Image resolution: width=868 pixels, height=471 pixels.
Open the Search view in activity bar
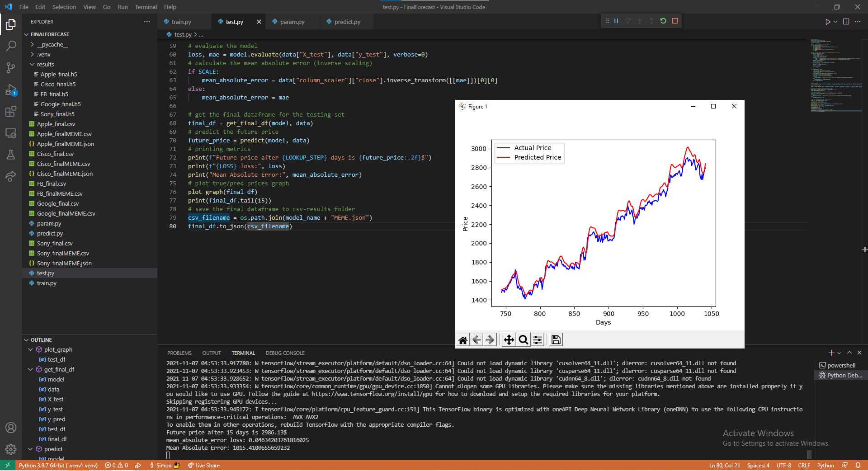tap(11, 46)
